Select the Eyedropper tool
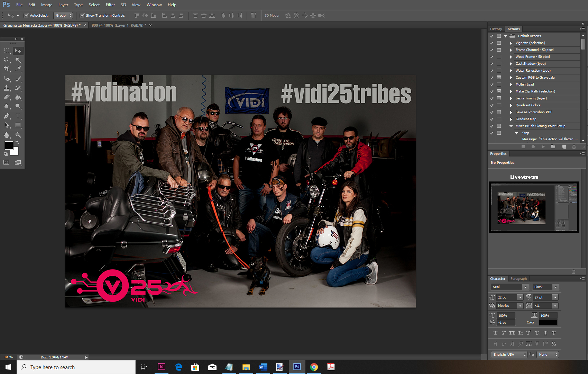The image size is (588, 374). click(x=18, y=69)
